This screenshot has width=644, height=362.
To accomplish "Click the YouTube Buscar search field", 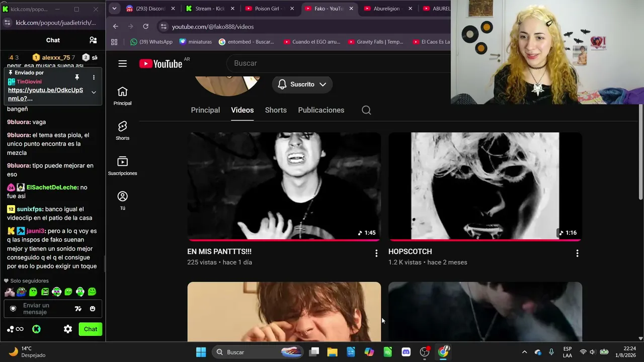I will point(340,63).
